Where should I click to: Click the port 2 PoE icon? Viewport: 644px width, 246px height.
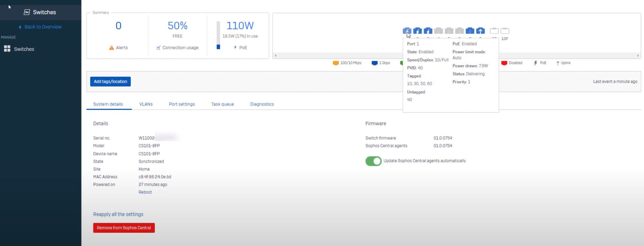pos(417,31)
